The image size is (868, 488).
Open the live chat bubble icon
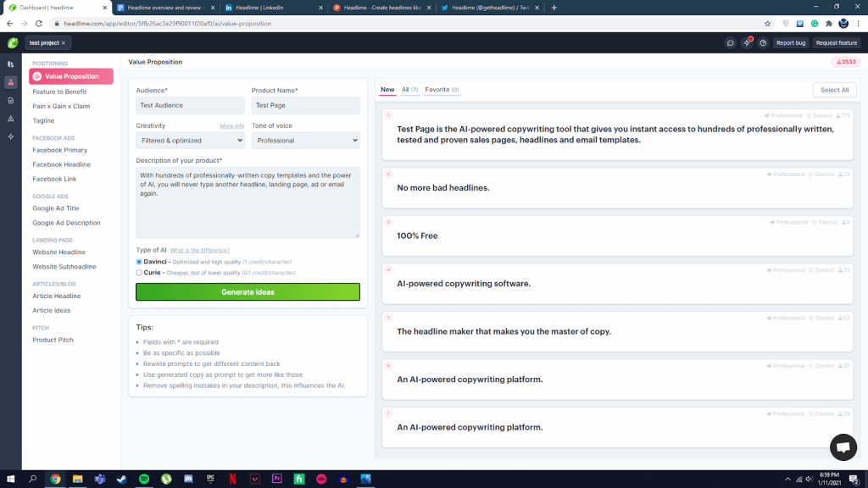(843, 447)
